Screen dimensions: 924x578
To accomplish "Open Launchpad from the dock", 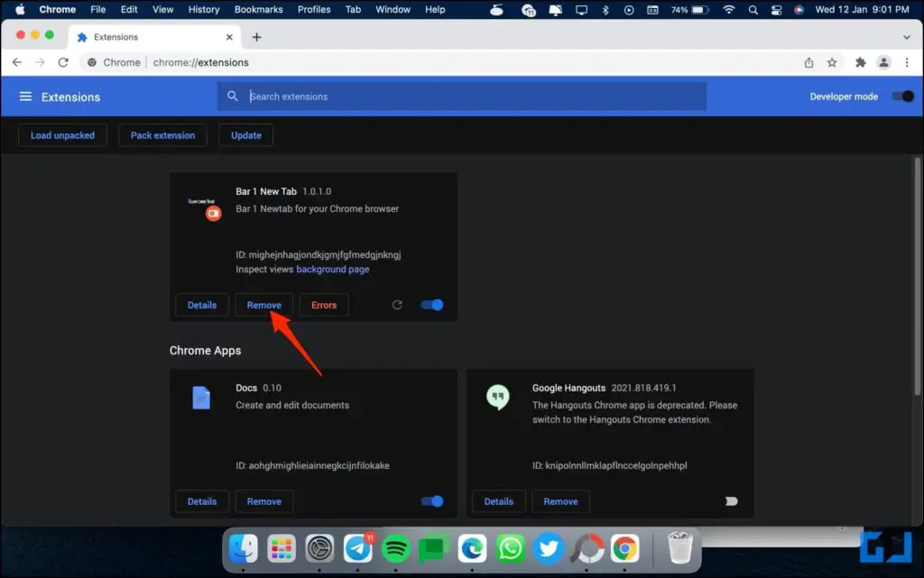I will coord(282,548).
